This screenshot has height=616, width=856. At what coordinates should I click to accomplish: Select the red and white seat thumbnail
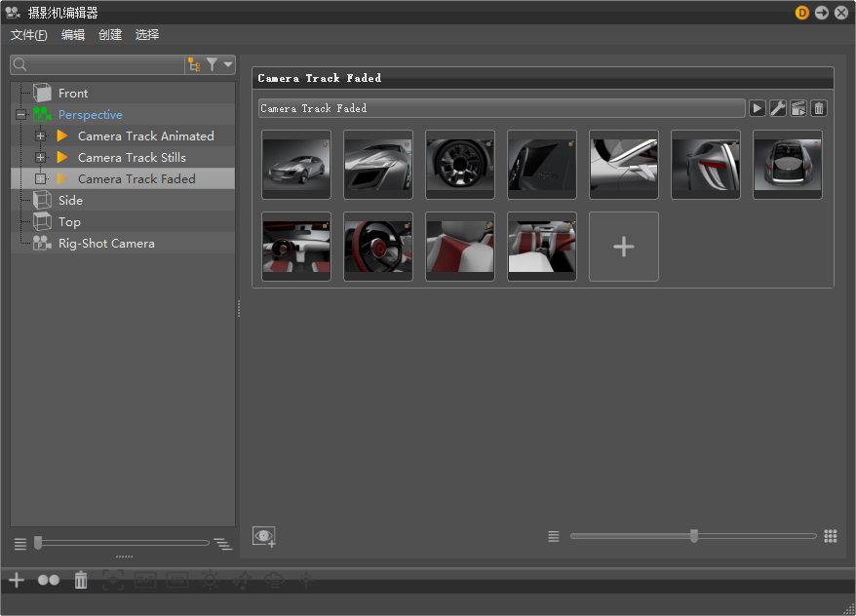(x=460, y=247)
